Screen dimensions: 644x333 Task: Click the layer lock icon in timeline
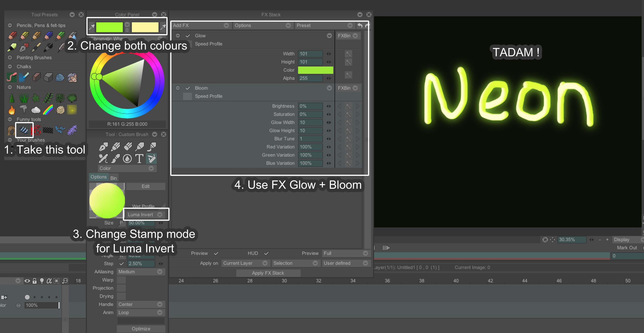pyautogui.click(x=35, y=281)
